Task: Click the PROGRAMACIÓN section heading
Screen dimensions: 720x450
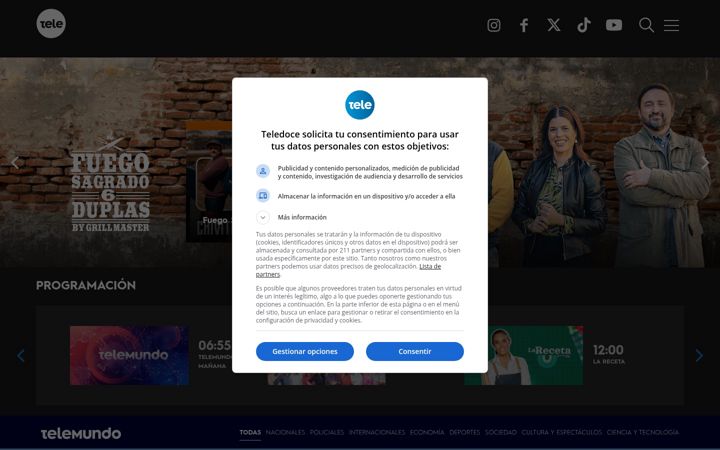Action: coord(86,286)
